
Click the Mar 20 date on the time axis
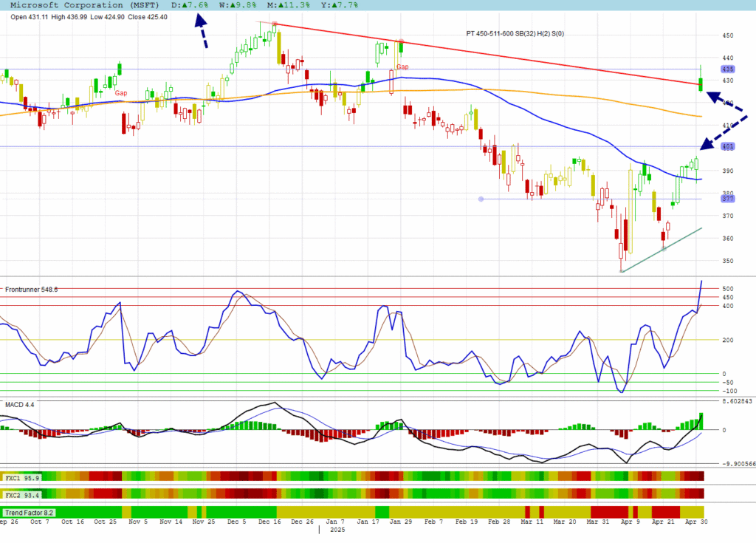[x=565, y=522]
